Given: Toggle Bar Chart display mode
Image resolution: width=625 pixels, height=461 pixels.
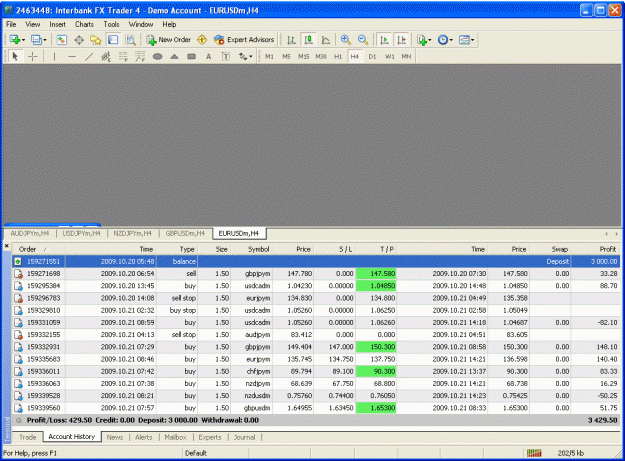Looking at the screenshot, I should coord(291,40).
